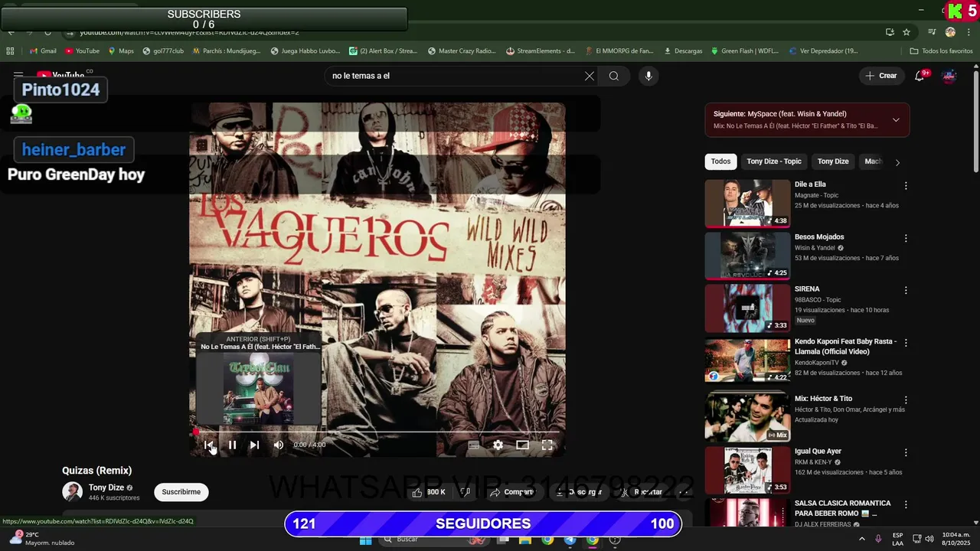
Task: Open the Maps bookmark
Action: pos(120,51)
